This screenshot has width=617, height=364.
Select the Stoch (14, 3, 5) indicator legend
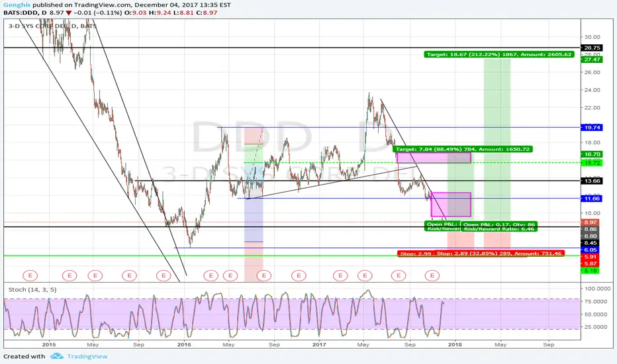32,290
